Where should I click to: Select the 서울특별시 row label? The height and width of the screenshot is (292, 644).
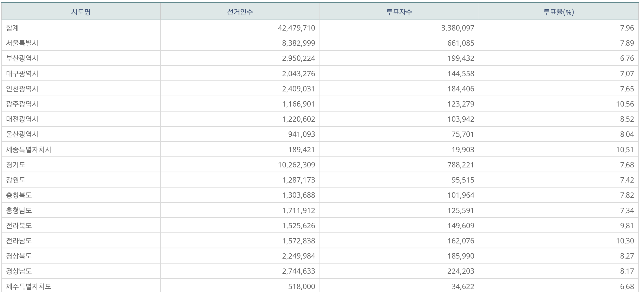point(22,43)
